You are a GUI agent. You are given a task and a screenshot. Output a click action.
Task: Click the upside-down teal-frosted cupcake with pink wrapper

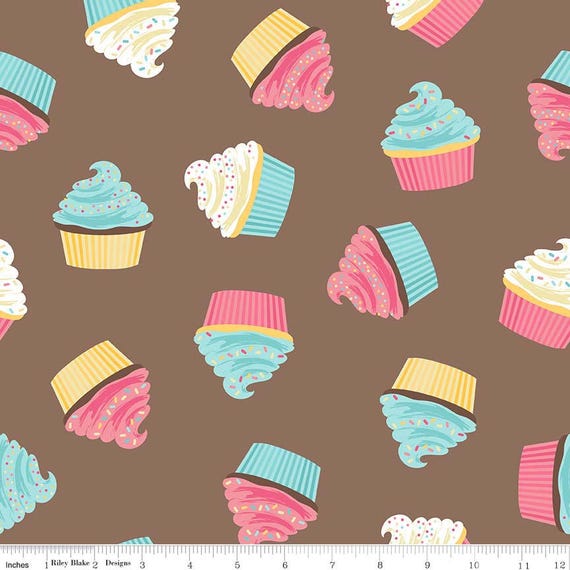(x=244, y=344)
